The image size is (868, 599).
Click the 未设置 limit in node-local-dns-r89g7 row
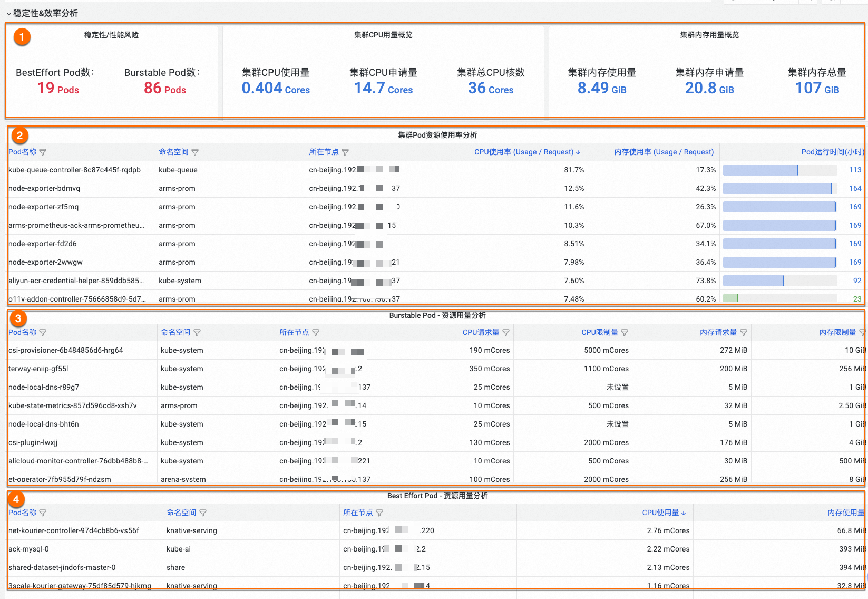click(618, 388)
